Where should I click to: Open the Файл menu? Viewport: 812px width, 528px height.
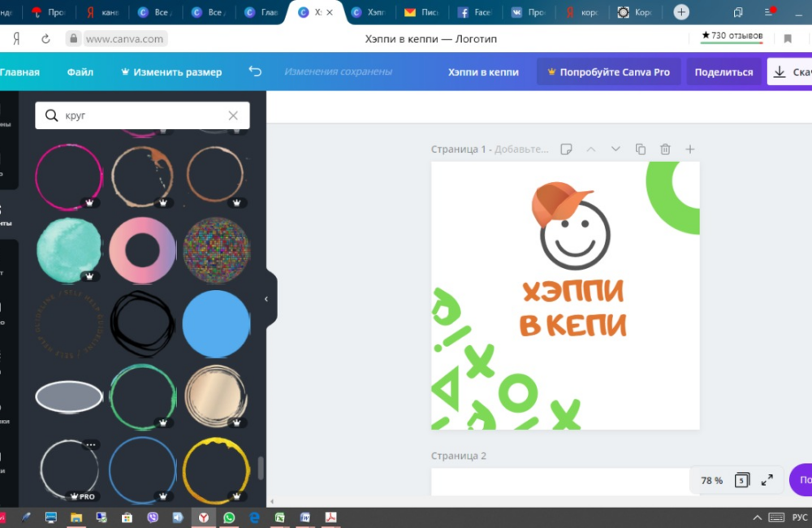pyautogui.click(x=80, y=72)
